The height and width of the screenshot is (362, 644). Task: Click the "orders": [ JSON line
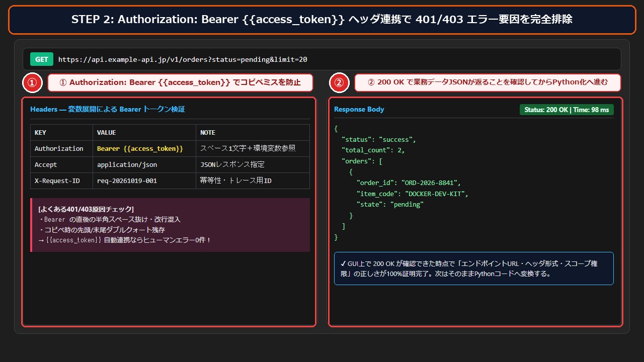(x=362, y=161)
